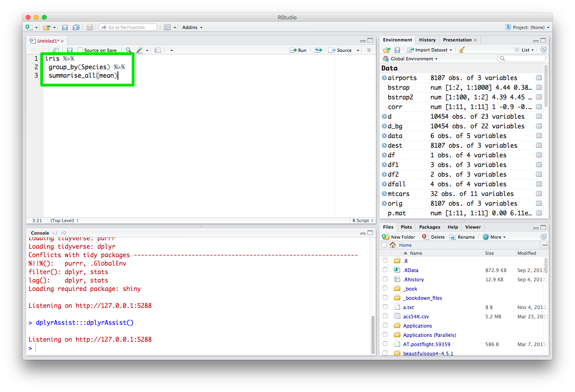Refresh the Environment pane
Screen dimensions: 575x392
coord(543,50)
